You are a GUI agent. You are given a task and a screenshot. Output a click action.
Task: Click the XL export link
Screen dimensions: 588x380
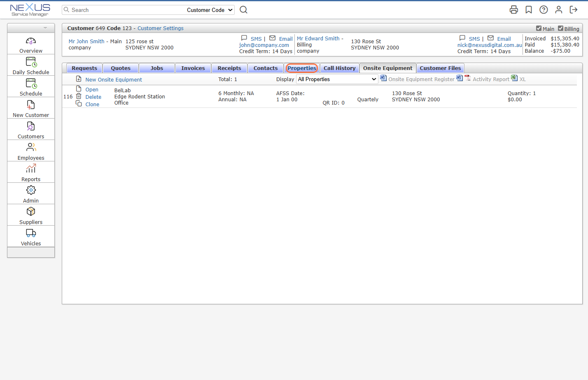pyautogui.click(x=523, y=79)
